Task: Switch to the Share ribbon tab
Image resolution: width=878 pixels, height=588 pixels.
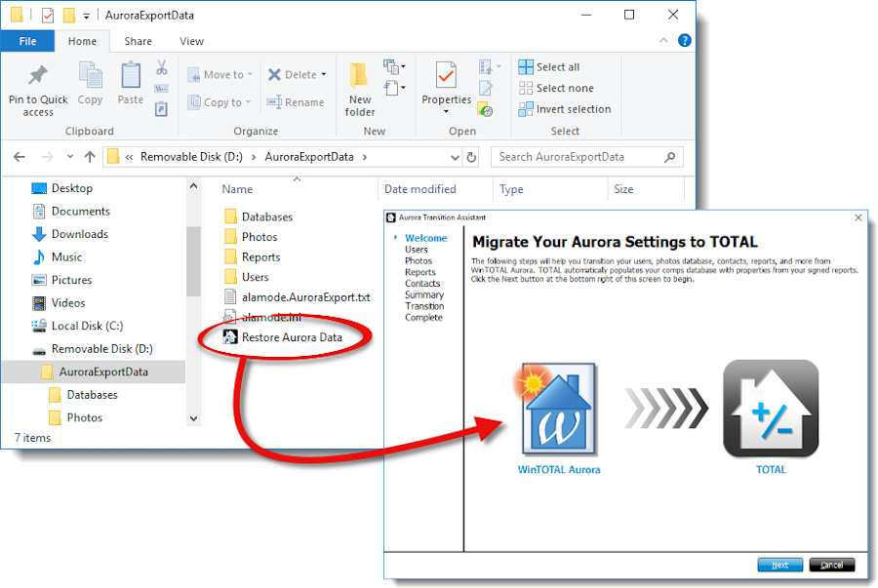Action: coord(139,41)
